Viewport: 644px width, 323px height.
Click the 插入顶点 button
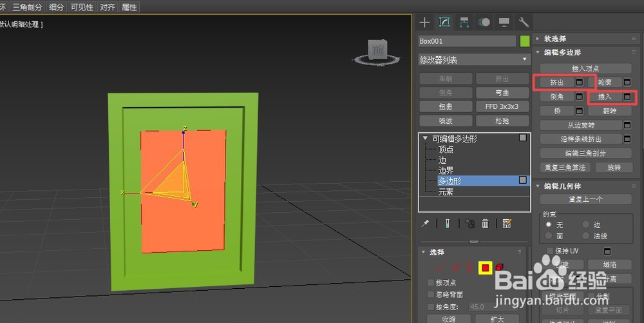point(585,68)
